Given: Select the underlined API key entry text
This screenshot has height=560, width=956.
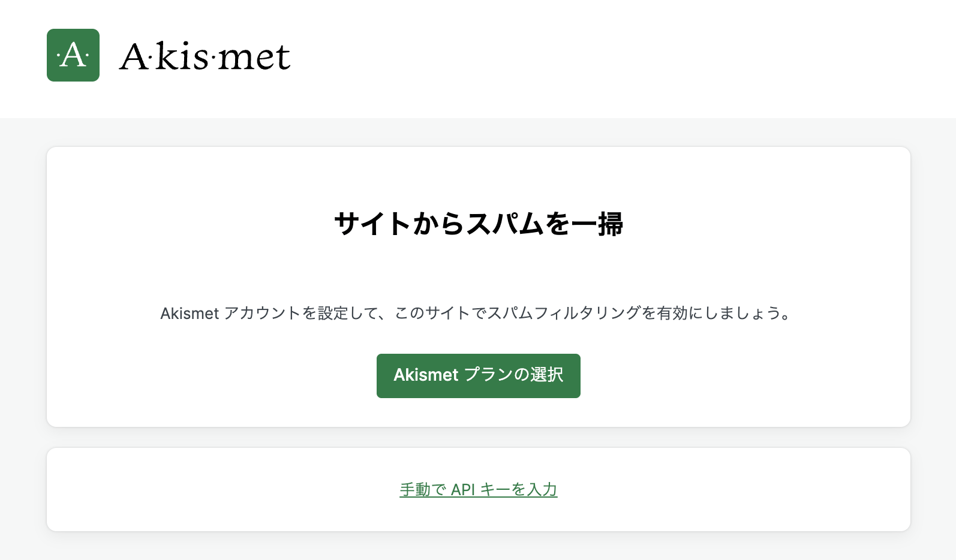Looking at the screenshot, I should [478, 489].
